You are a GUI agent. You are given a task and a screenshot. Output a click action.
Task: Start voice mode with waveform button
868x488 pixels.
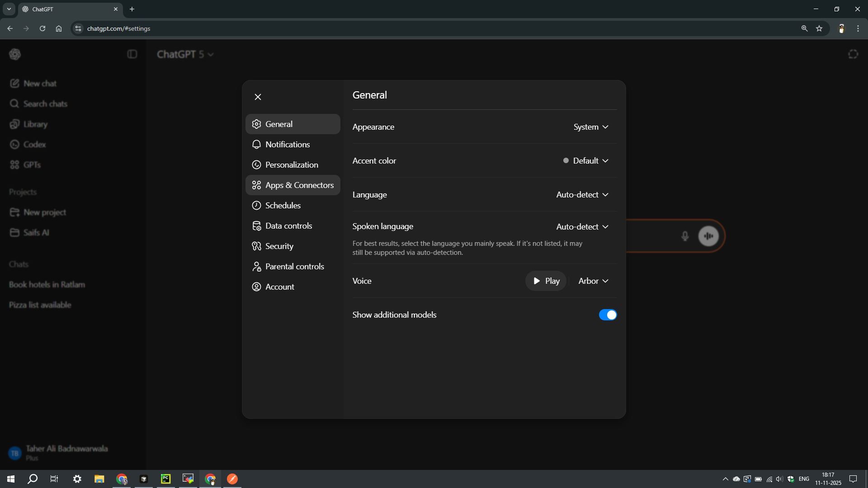pos(708,236)
